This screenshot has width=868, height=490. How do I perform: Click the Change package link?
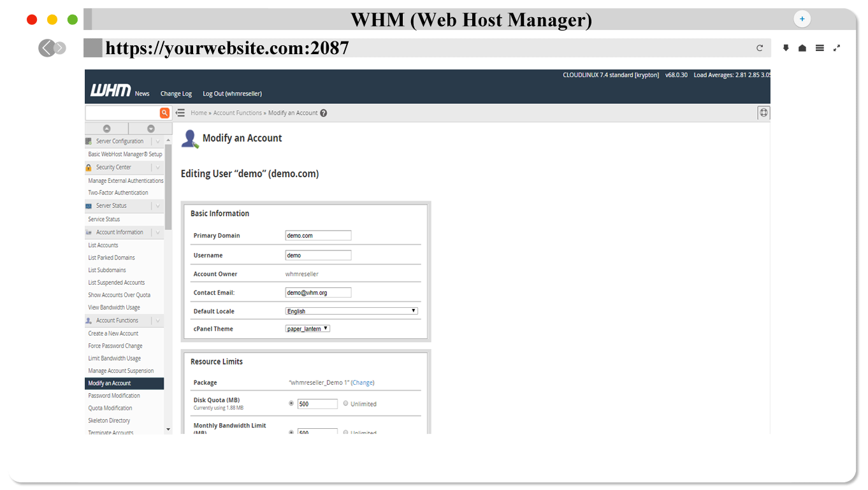[x=363, y=383]
